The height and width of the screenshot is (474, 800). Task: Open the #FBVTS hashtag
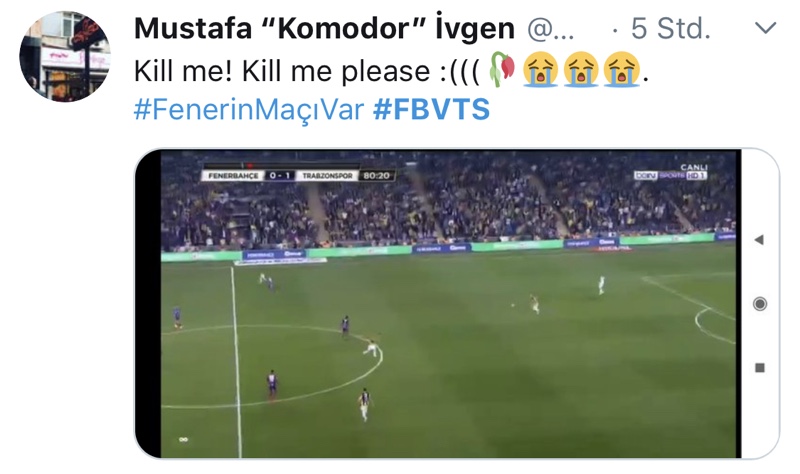pyautogui.click(x=432, y=110)
